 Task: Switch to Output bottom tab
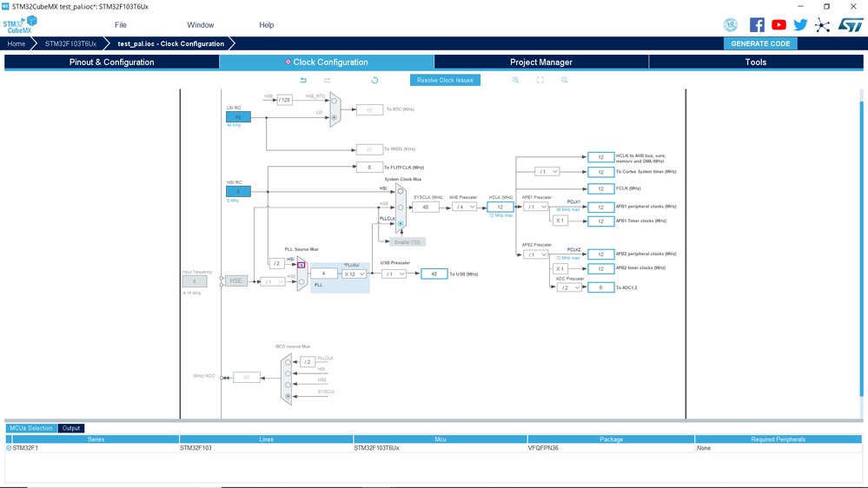tap(71, 428)
